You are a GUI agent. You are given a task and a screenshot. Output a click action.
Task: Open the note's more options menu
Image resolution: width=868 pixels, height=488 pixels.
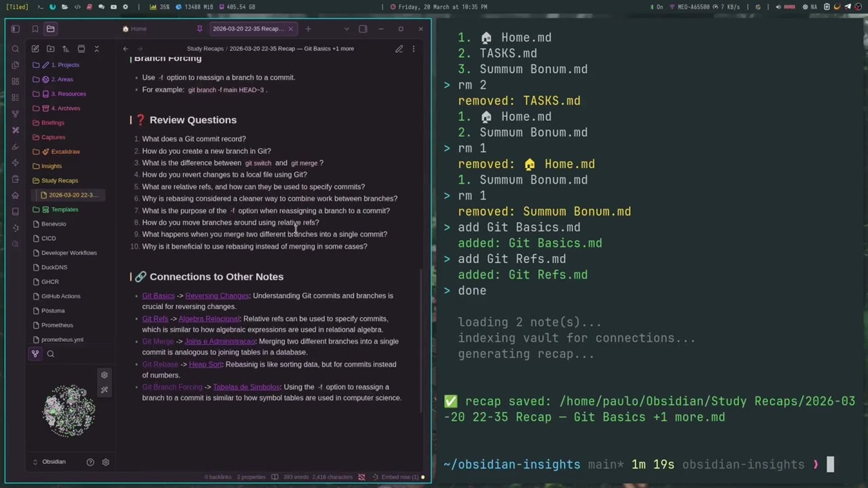click(414, 49)
